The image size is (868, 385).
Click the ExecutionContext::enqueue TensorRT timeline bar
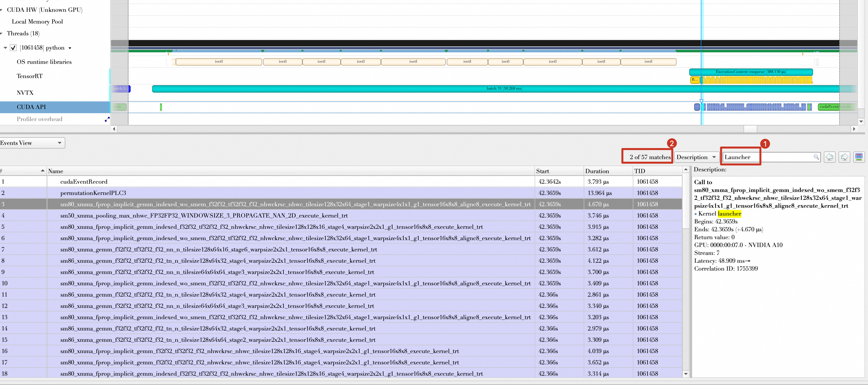coord(750,72)
